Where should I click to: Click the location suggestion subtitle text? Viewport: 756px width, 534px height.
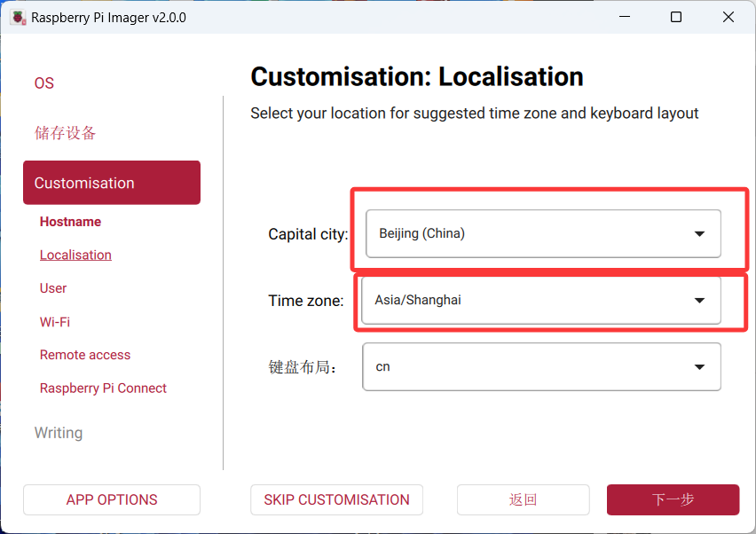click(x=475, y=114)
